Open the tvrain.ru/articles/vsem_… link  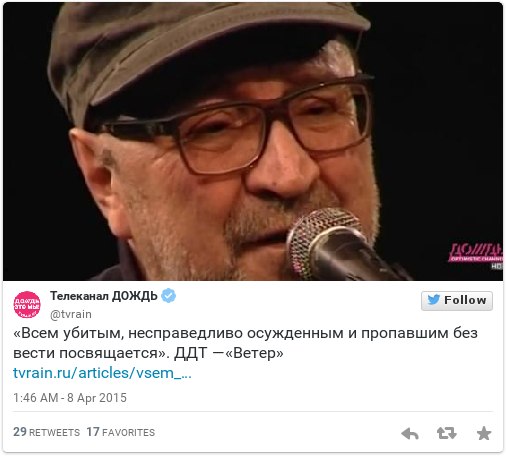102,373
